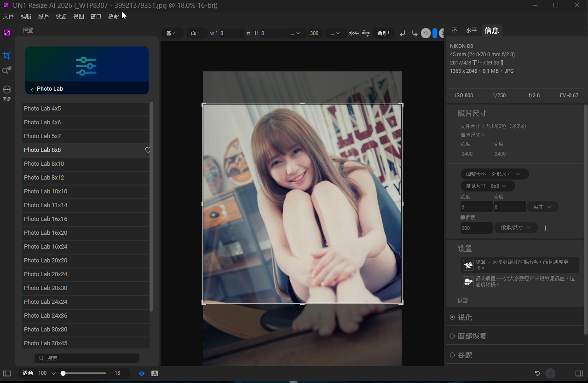Click the three-dot options next to resolution
The width and height of the screenshot is (588, 383).
546,228
